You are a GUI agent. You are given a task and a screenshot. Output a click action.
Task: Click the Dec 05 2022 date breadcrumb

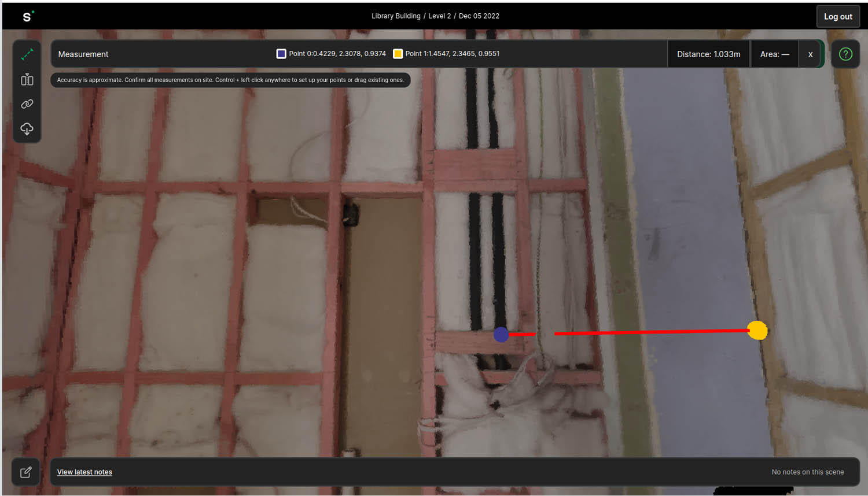(x=479, y=16)
